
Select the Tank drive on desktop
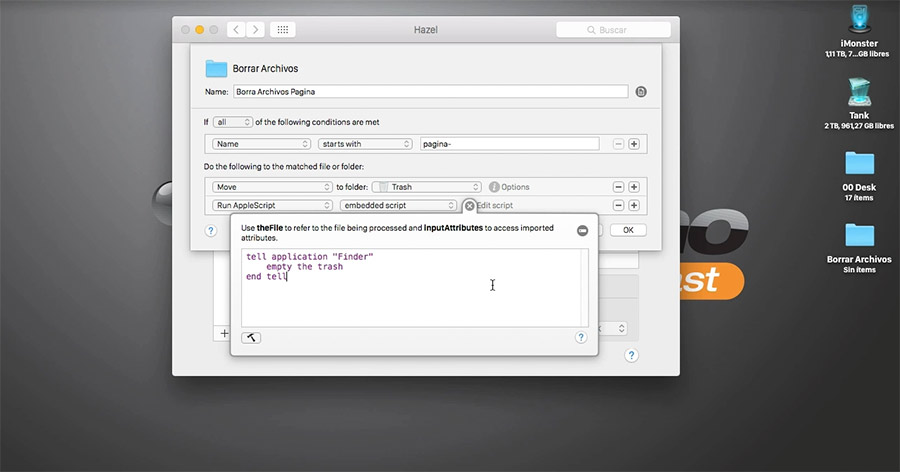click(859, 103)
